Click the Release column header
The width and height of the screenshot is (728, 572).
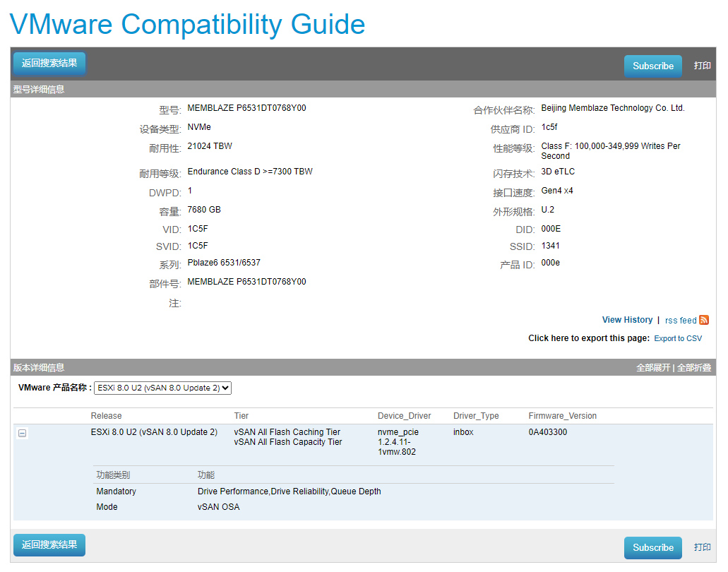pyautogui.click(x=107, y=416)
